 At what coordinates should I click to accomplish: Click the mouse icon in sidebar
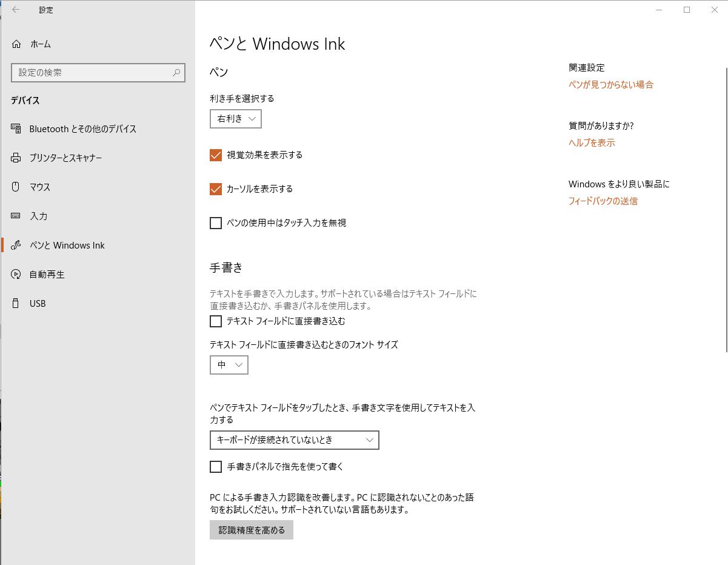coord(16,187)
